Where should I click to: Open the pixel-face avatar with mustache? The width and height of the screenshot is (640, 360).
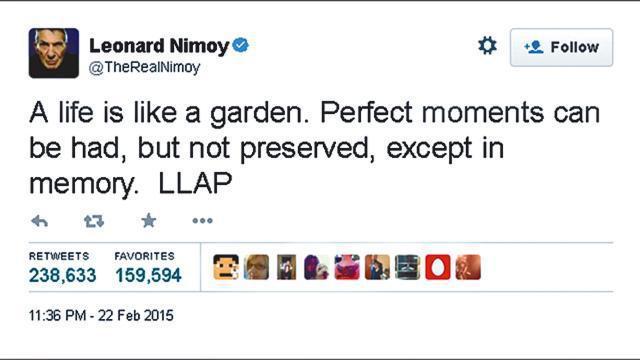point(226,267)
